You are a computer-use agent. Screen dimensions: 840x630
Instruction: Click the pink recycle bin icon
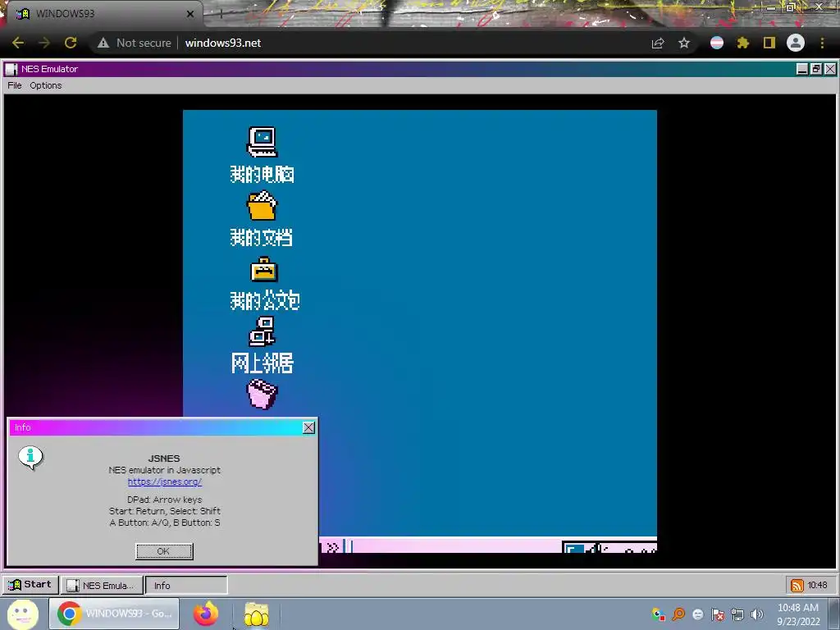(262, 395)
